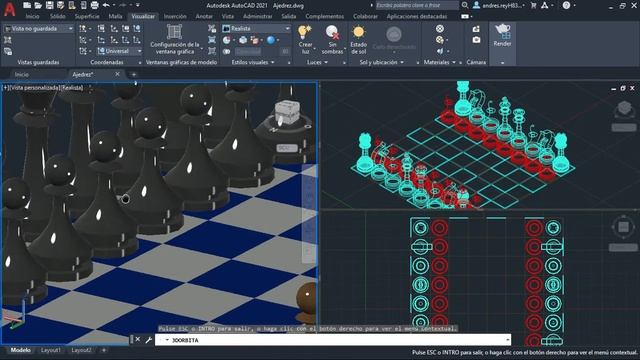The height and width of the screenshot is (360, 640).
Task: Click the Open file folder icon
Action: [x=38, y=5]
